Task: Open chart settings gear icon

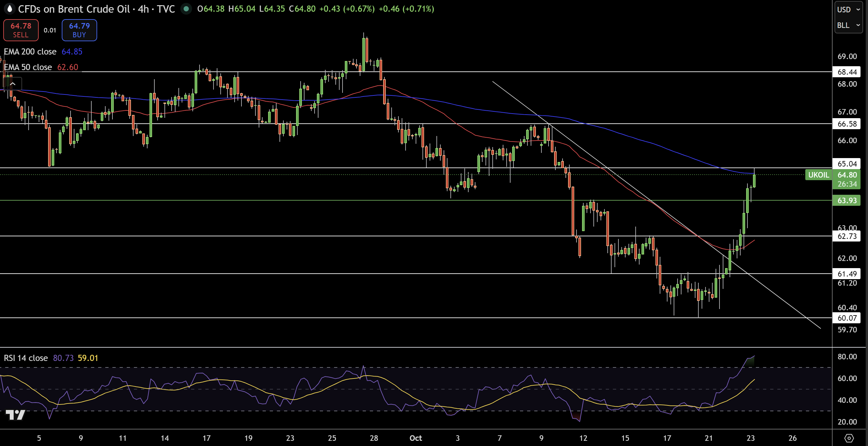Action: click(849, 438)
